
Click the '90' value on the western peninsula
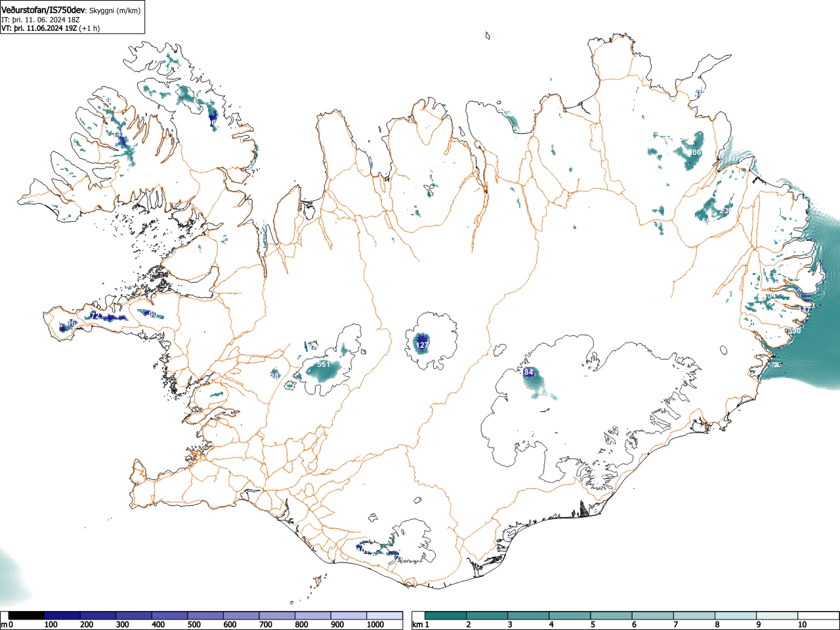[153, 314]
